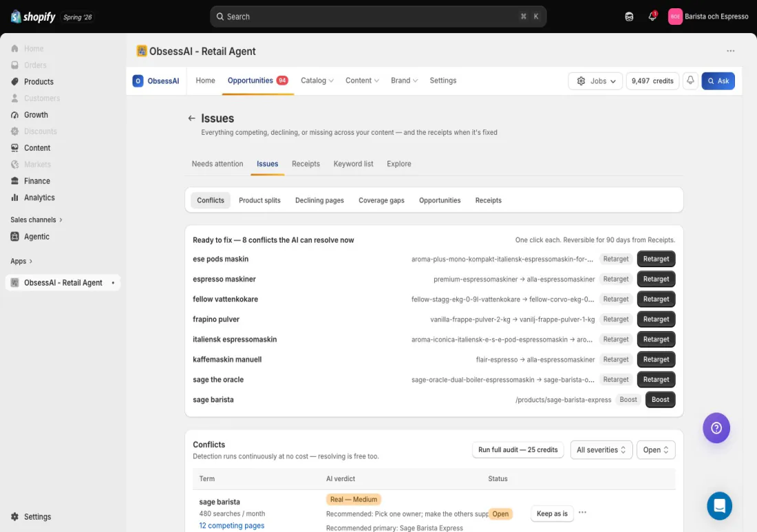Screen dimensions: 757x532
Task: Click the Products tag icon in sidebar
Action: 14,82
